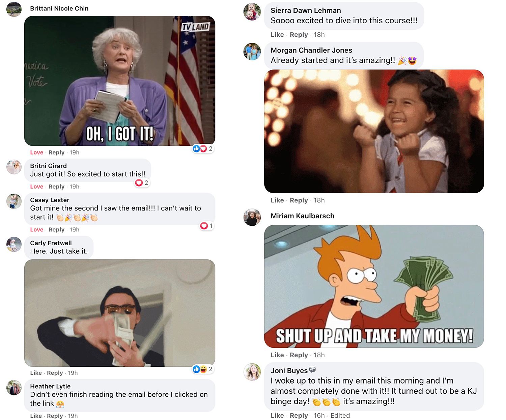Screen dimensions: 506x420
Task: Toggle Love on Casey Lester's comment
Action: coord(36,229)
